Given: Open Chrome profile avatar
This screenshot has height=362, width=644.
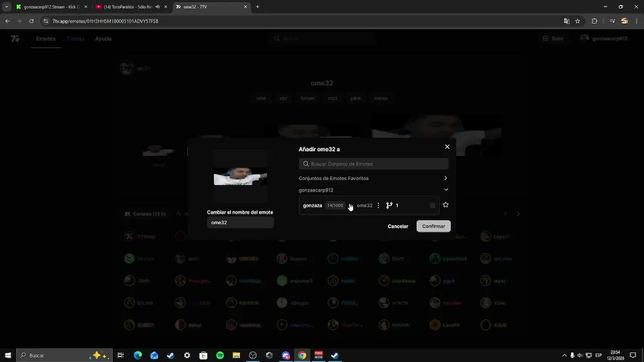Looking at the screenshot, I should coord(624,21).
